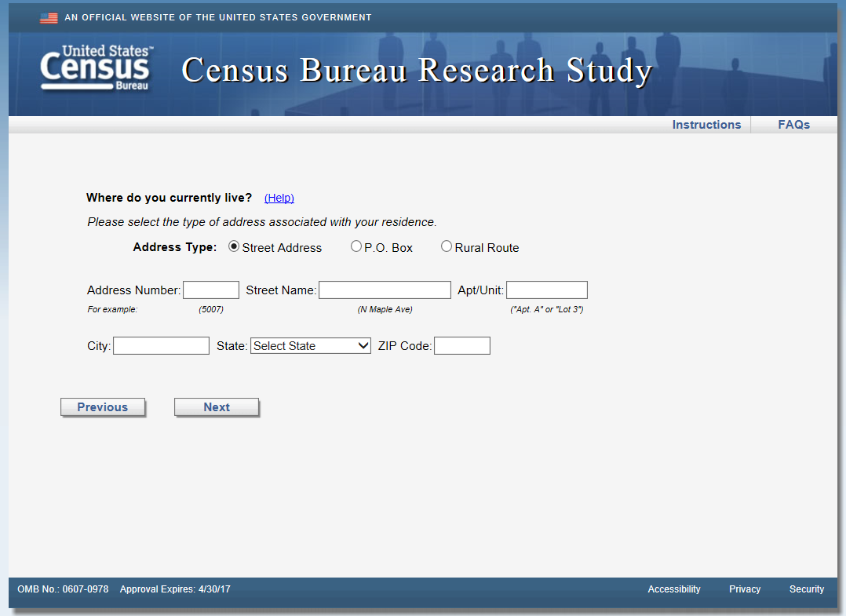Click the City text field
846x616 pixels.
[x=161, y=346]
